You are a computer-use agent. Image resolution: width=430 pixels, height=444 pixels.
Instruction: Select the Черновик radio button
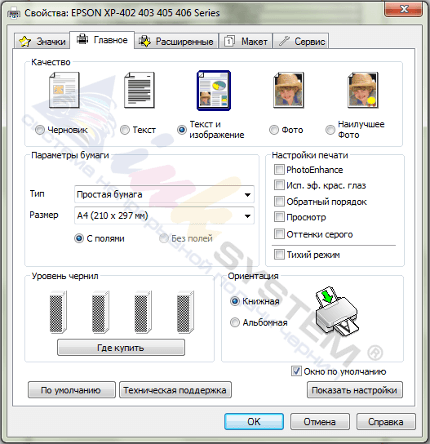(x=40, y=130)
